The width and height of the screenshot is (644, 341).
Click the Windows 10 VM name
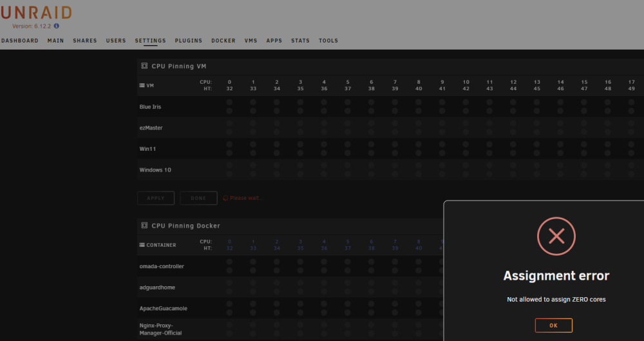point(155,170)
